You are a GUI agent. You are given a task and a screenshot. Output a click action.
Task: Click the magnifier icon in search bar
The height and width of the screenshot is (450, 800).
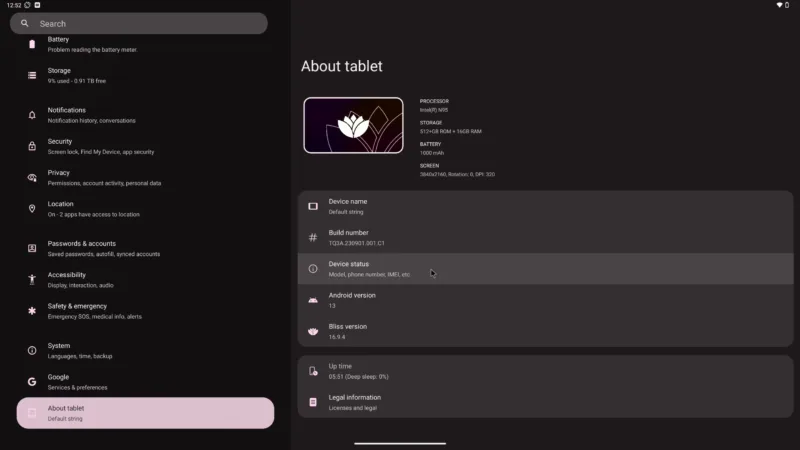coord(25,23)
